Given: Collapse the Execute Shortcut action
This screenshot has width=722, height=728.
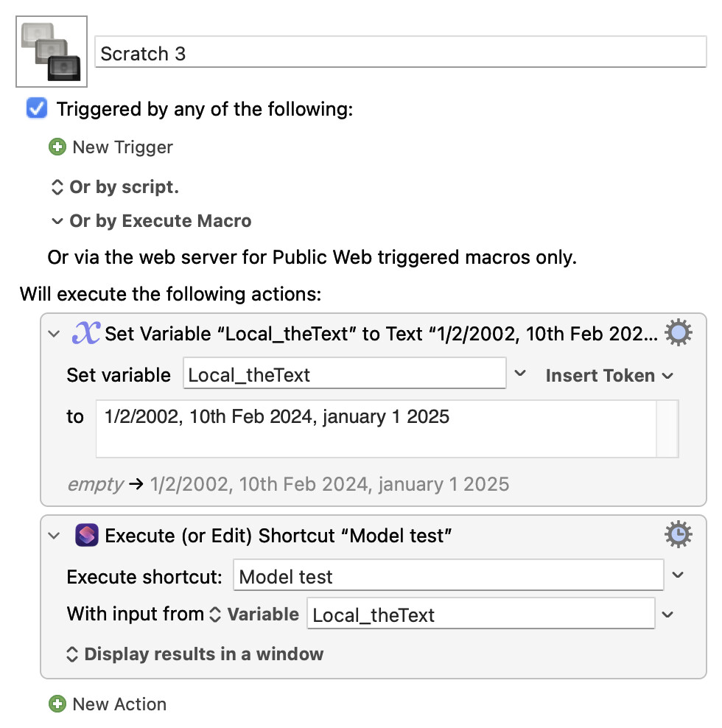Looking at the screenshot, I should tap(54, 536).
